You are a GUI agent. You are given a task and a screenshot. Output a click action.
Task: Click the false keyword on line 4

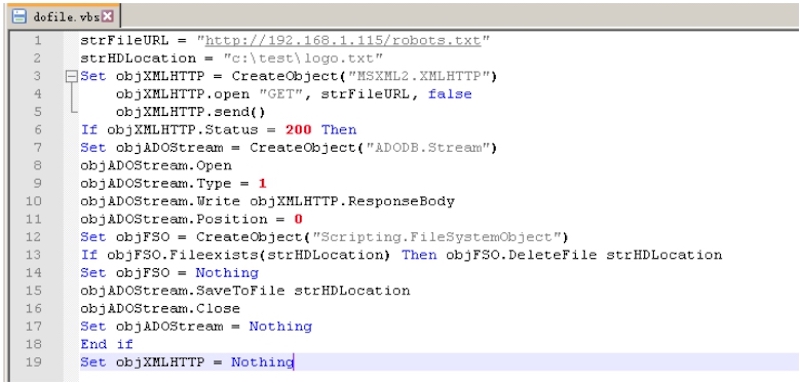pos(450,94)
